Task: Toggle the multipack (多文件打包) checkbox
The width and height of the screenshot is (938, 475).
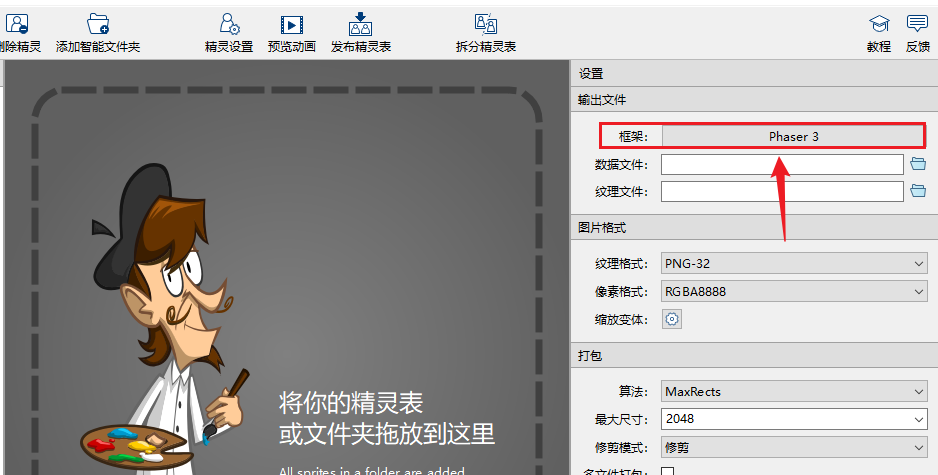Action: [x=668, y=472]
